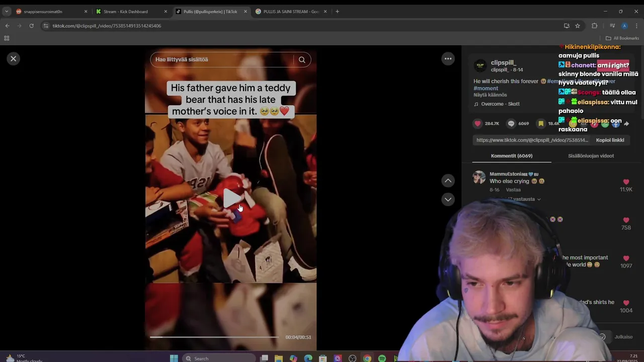The image size is (644, 362).
Task: Click the taskbar Search box
Action: click(x=219, y=358)
